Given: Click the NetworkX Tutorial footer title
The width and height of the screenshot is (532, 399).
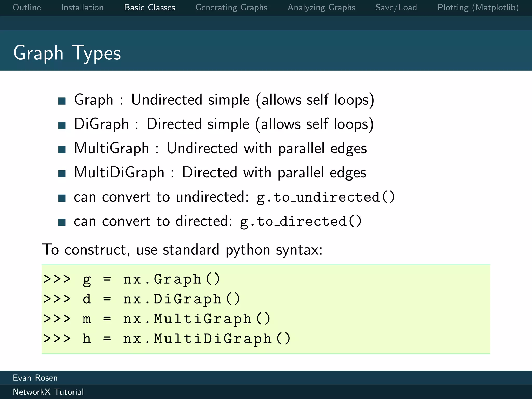Looking at the screenshot, I should (x=48, y=392).
